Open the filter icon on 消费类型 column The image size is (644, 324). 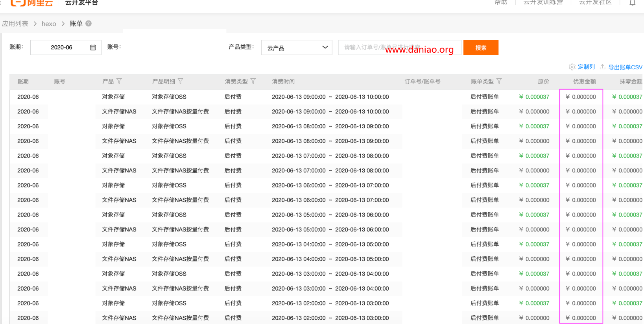(x=253, y=81)
